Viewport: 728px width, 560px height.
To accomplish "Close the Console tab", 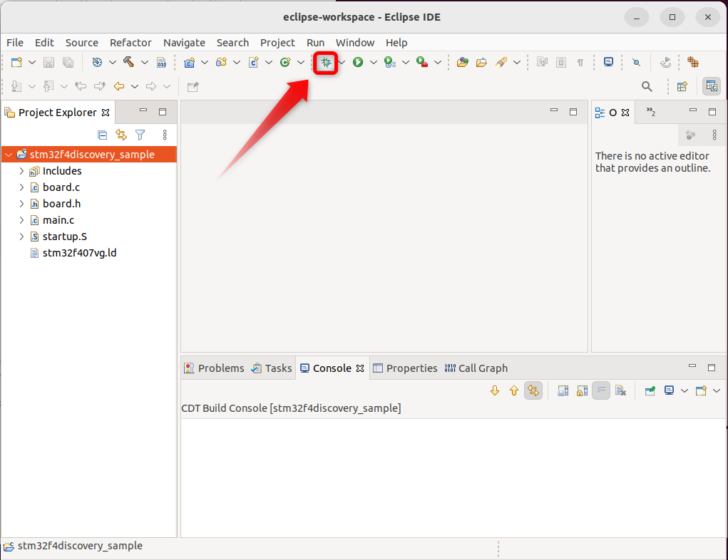I will pos(360,368).
